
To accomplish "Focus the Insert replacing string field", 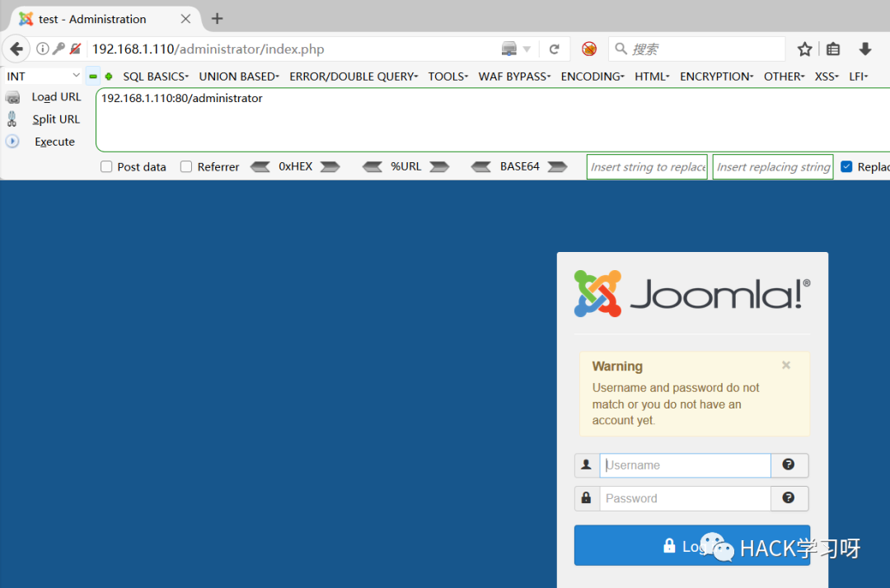I will click(773, 166).
